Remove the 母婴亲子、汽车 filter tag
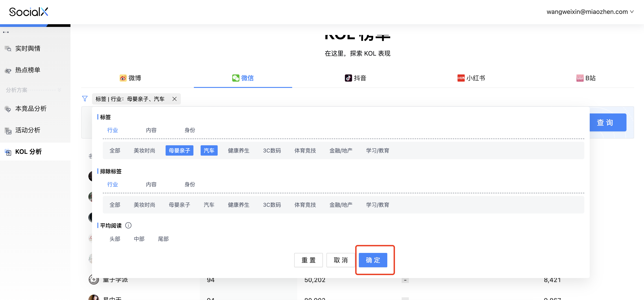The image size is (644, 300). coord(175,99)
